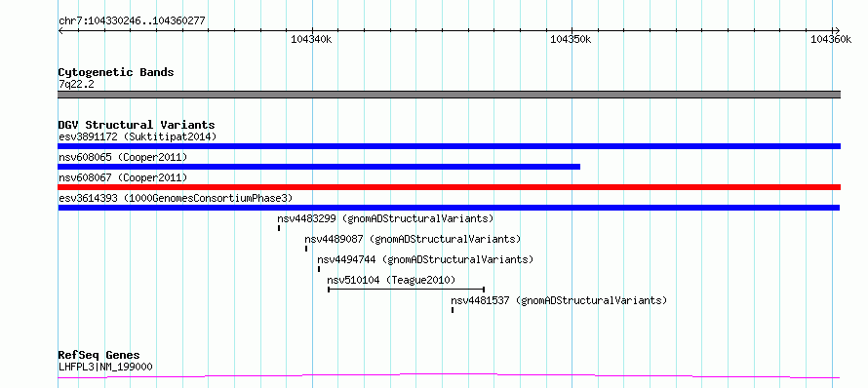Screen dimensions: 868x388
Task: Click the 104360k ruler label
Action: pos(831,39)
